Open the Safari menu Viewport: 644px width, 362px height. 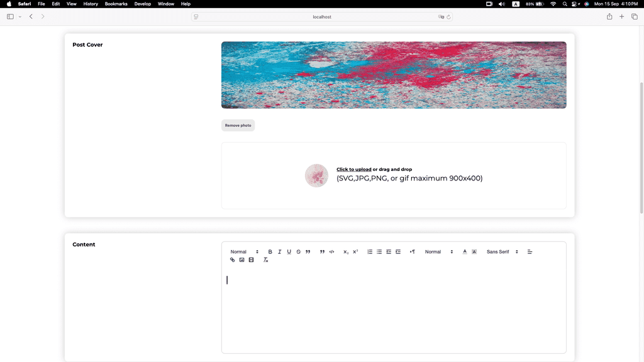pyautogui.click(x=25, y=4)
